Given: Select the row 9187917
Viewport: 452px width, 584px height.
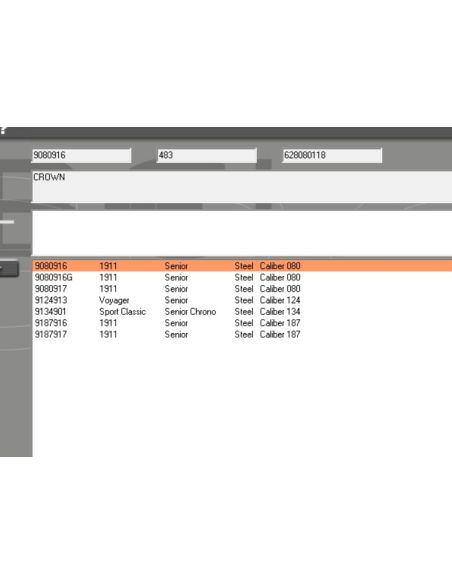Looking at the screenshot, I should click(242, 334).
